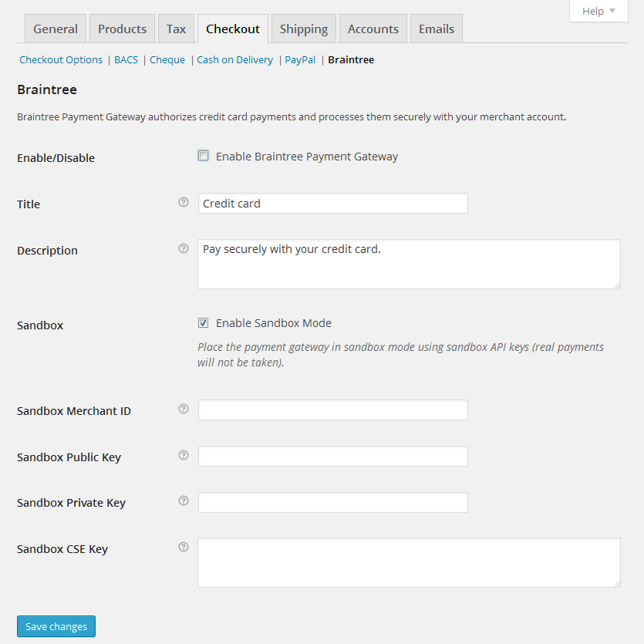Open the PayPal gateway settings link
Viewport: 644px width, 644px height.
[300, 60]
